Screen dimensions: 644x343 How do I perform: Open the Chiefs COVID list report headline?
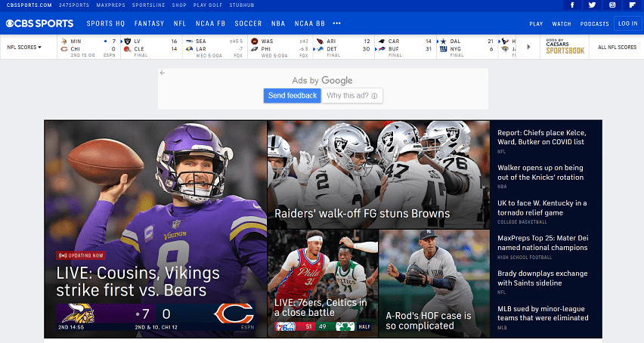point(542,138)
